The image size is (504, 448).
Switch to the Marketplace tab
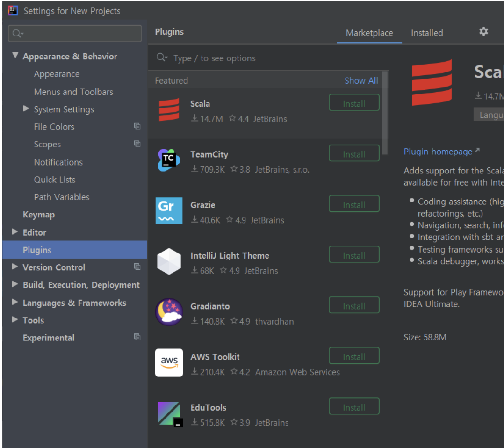(x=369, y=33)
